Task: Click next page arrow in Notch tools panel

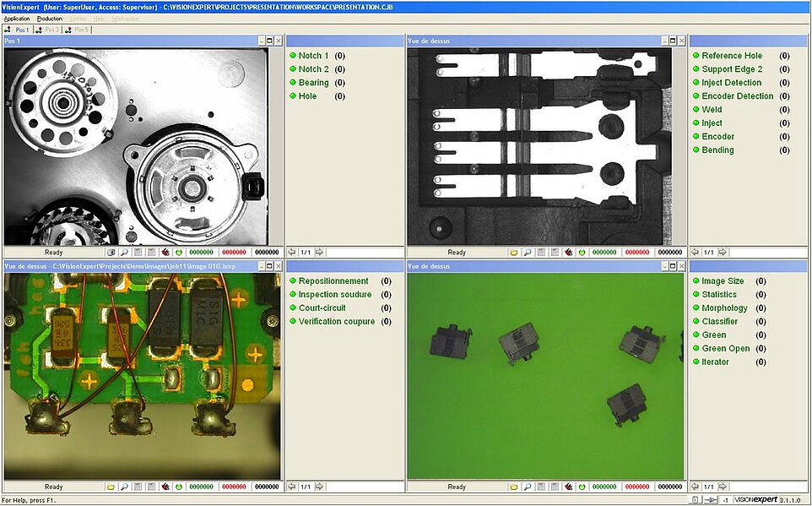Action: click(319, 252)
